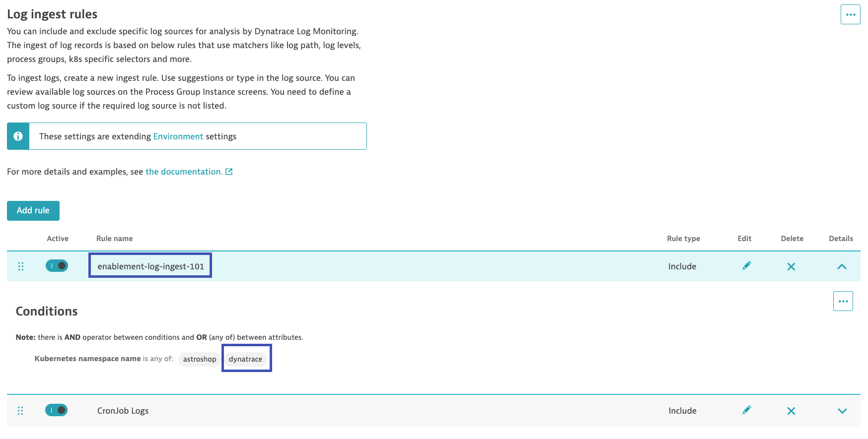Click the Delete column header
Screen dimensions: 868x439
792,239
